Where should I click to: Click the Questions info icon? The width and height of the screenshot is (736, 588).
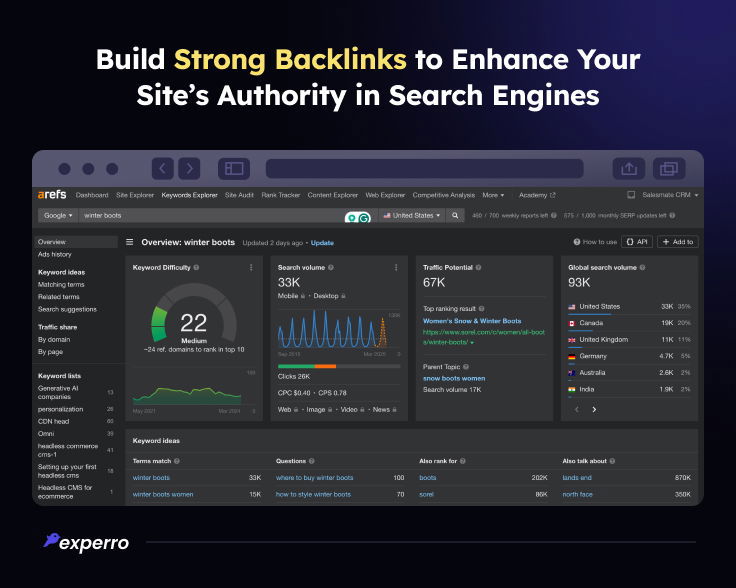(x=312, y=461)
